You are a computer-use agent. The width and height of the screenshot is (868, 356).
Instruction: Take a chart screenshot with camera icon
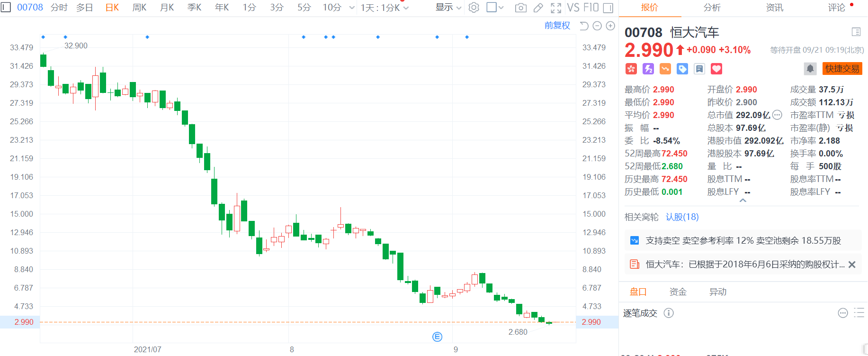[x=520, y=8]
